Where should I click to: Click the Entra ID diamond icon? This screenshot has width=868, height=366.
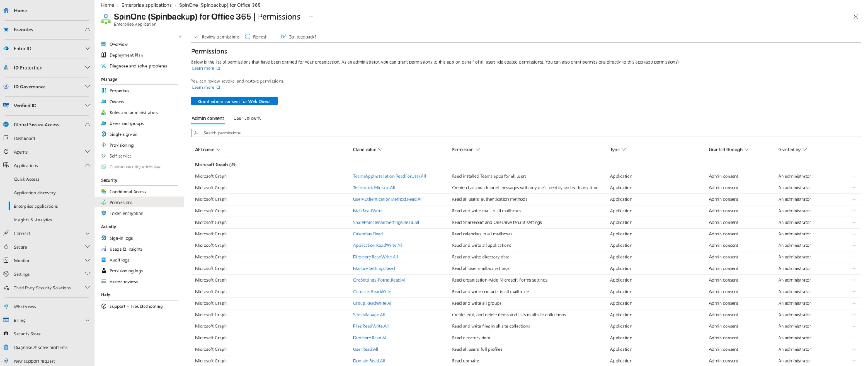(x=6, y=49)
